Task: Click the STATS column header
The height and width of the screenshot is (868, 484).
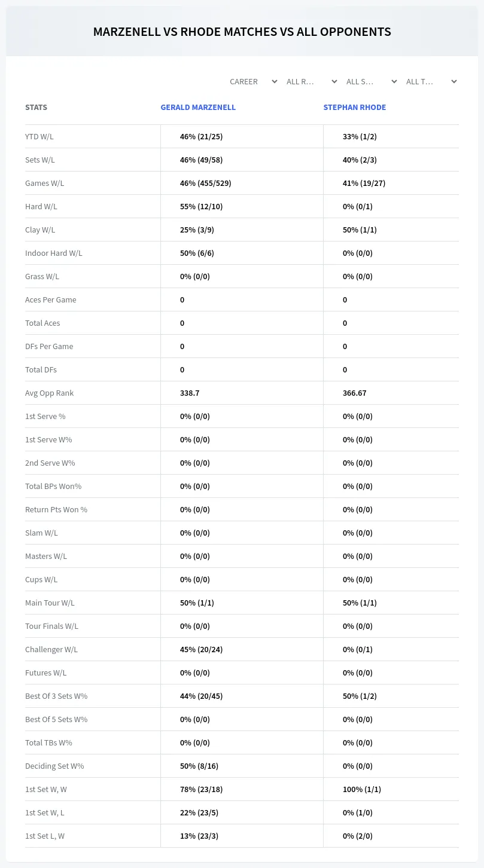Action: (36, 108)
